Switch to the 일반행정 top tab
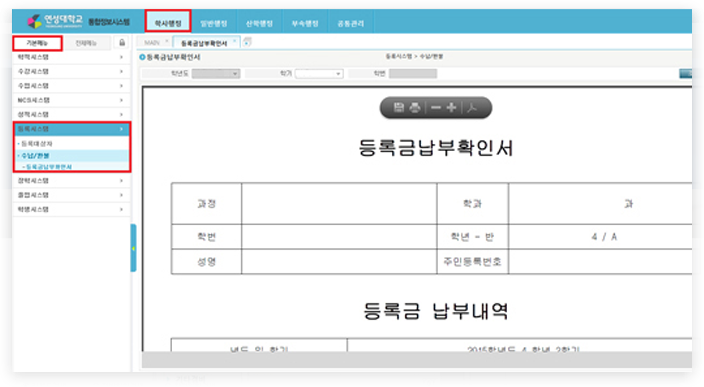Screen dimensions: 704x387 tap(214, 23)
